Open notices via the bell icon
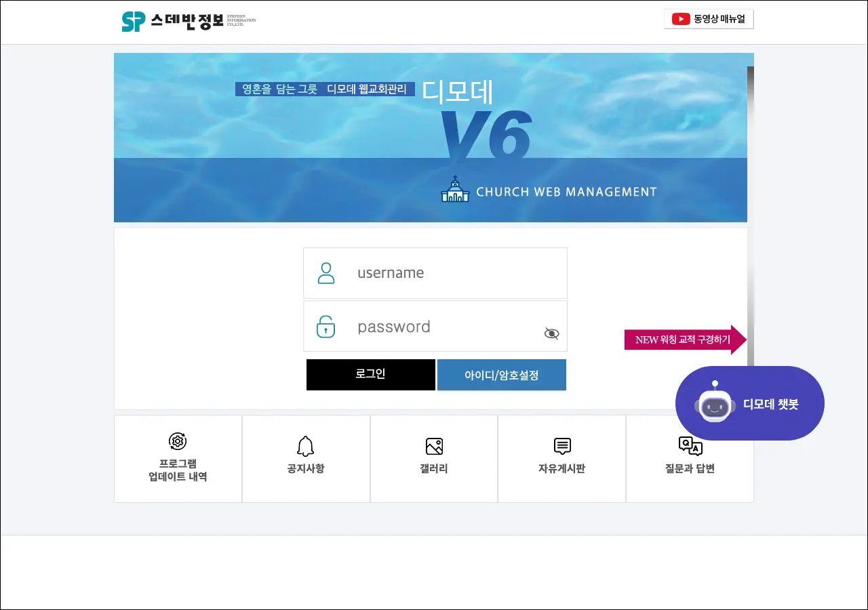Image resolution: width=868 pixels, height=610 pixels. 306,446
